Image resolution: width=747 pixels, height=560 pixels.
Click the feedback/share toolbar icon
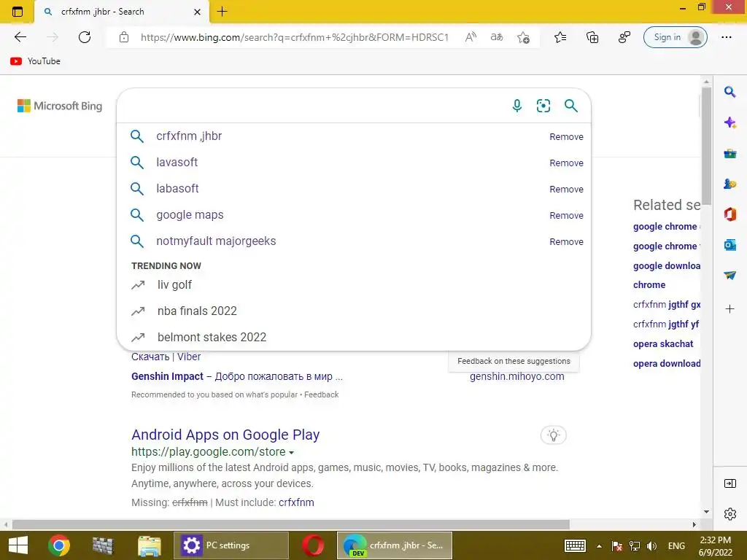tap(624, 37)
